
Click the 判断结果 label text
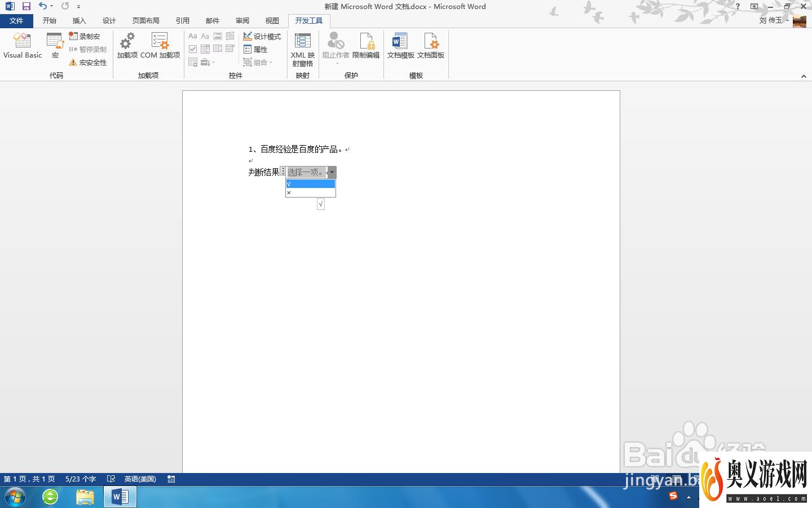(x=264, y=172)
